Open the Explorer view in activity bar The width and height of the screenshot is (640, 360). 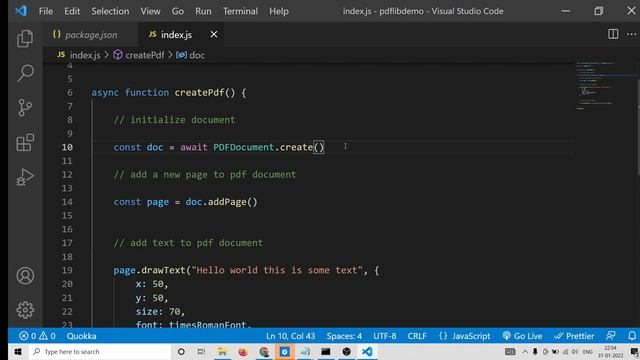(x=25, y=38)
